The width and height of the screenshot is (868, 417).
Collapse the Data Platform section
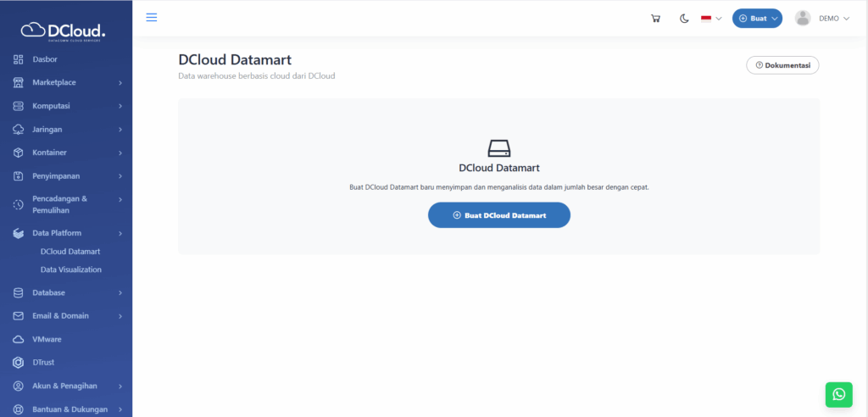pyautogui.click(x=68, y=233)
